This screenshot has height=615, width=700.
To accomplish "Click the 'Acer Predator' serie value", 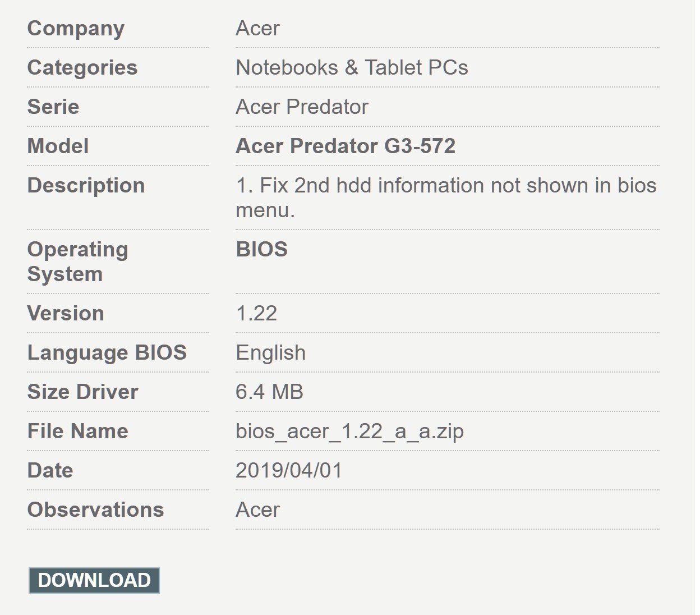I will pos(302,107).
